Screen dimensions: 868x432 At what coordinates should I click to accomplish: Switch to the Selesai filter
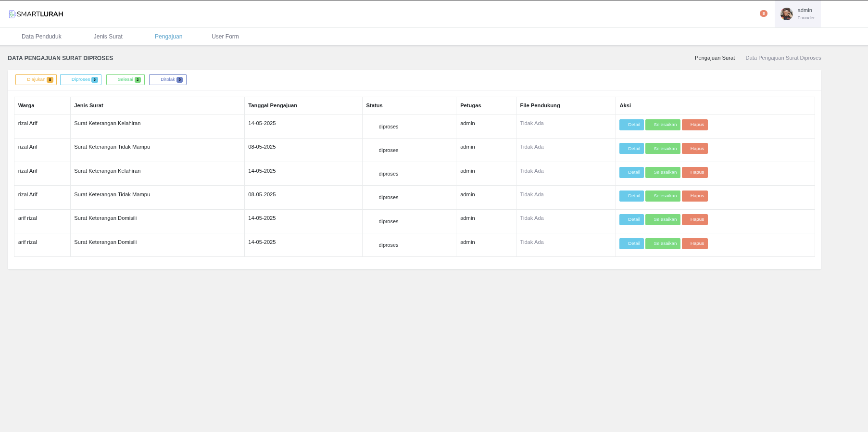[x=126, y=80]
